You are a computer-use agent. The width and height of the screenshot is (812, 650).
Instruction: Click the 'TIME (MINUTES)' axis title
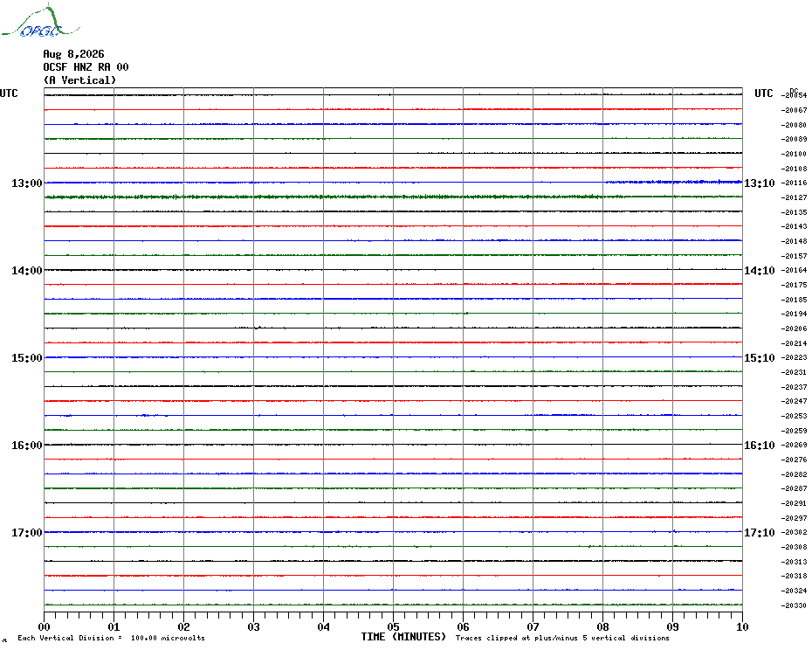coord(403,637)
